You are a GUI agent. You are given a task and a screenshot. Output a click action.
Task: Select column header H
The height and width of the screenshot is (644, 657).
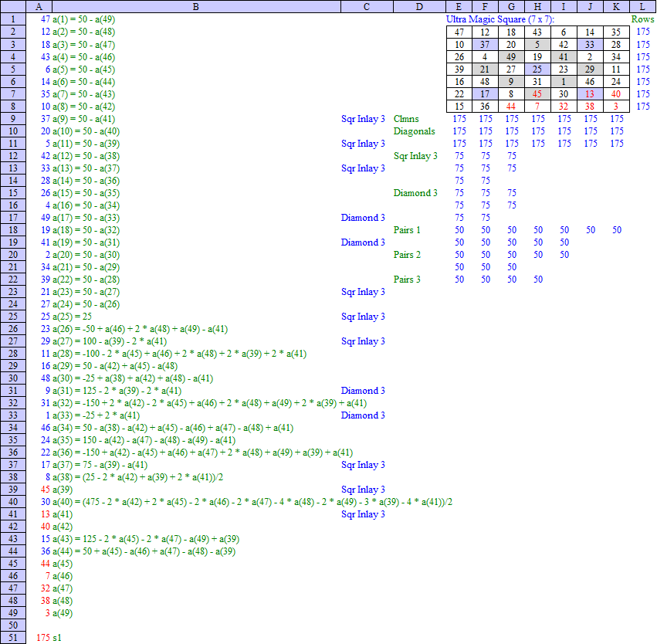[537, 6]
